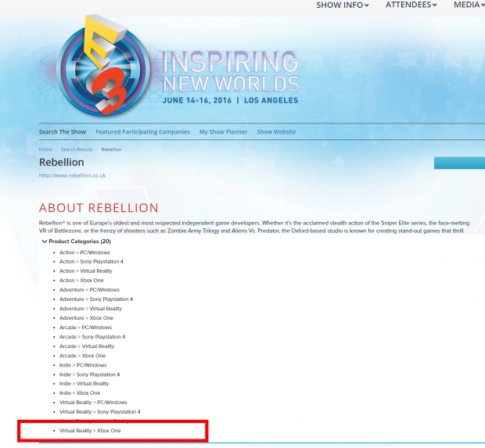The height and width of the screenshot is (448, 485).
Task: Open the rebellion.co.uk website link
Action: (73, 176)
